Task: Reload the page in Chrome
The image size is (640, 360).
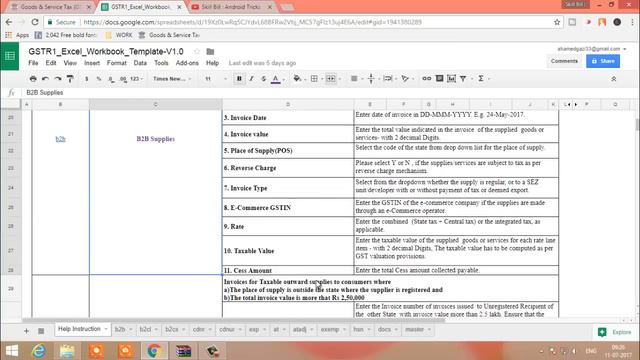Action: coord(35,22)
